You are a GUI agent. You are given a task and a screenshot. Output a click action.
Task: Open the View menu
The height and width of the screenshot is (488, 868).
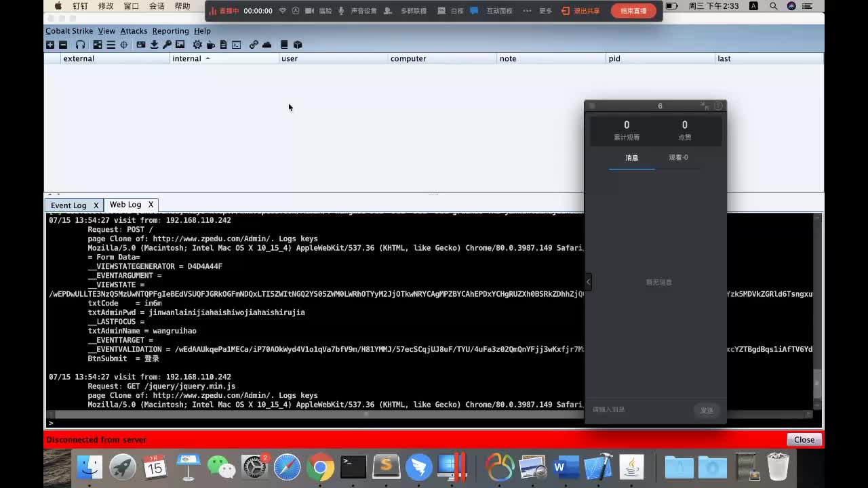coord(106,30)
